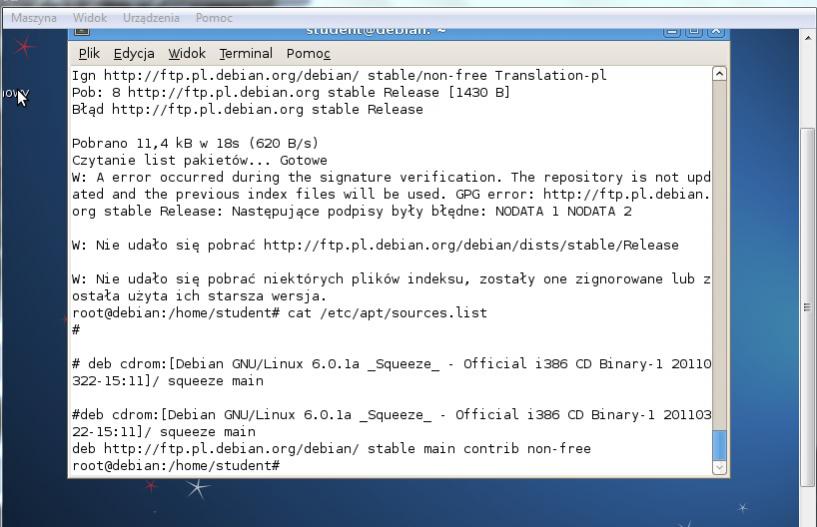Click the VM window scrollbar up arrow
This screenshot has height=527, width=817.
tap(808, 37)
